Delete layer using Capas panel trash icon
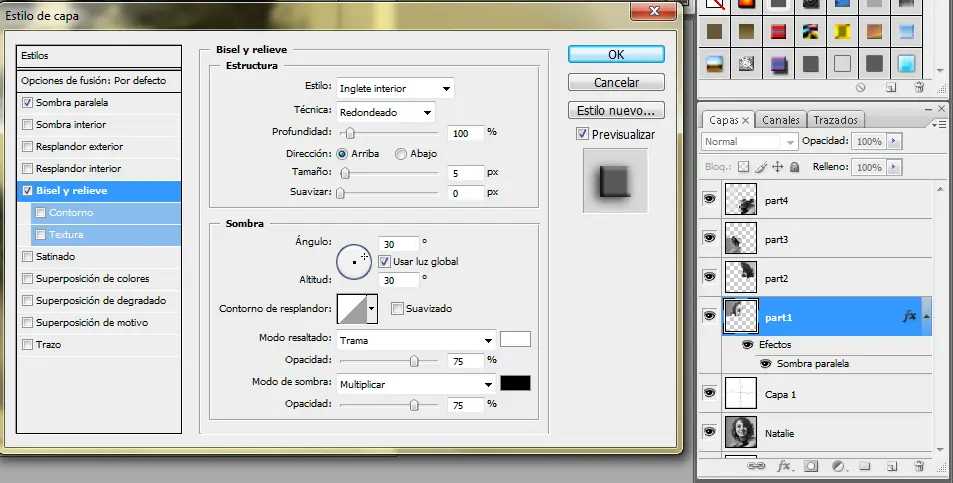This screenshot has width=953, height=483. point(919,466)
